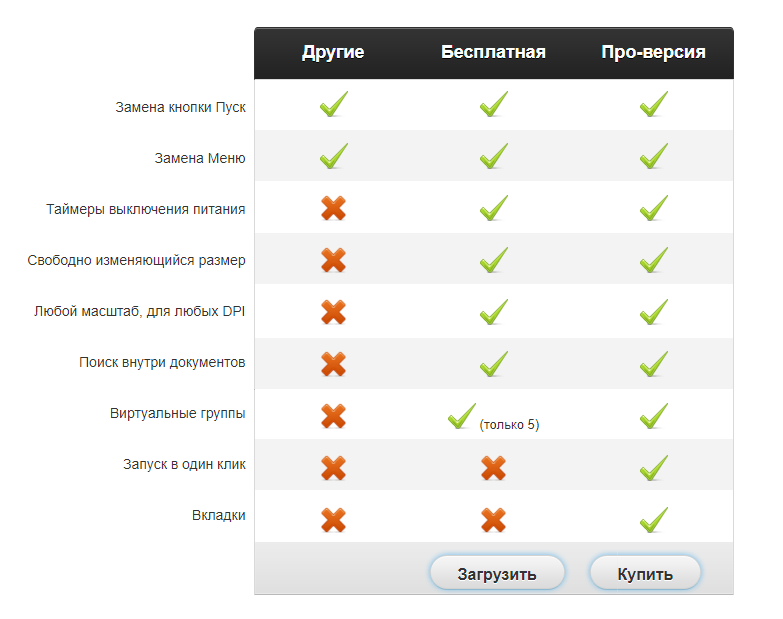
Task: Click Бесплатная red cross for Запуск в один клик
Action: click(493, 467)
